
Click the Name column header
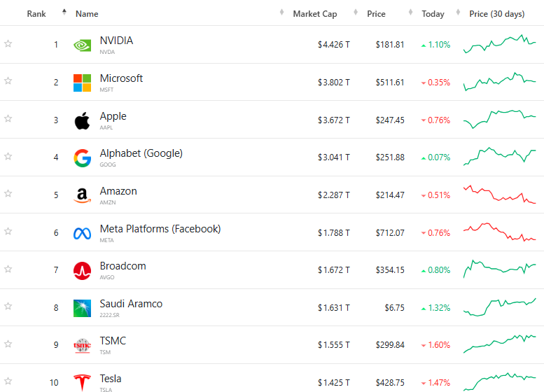(x=87, y=14)
